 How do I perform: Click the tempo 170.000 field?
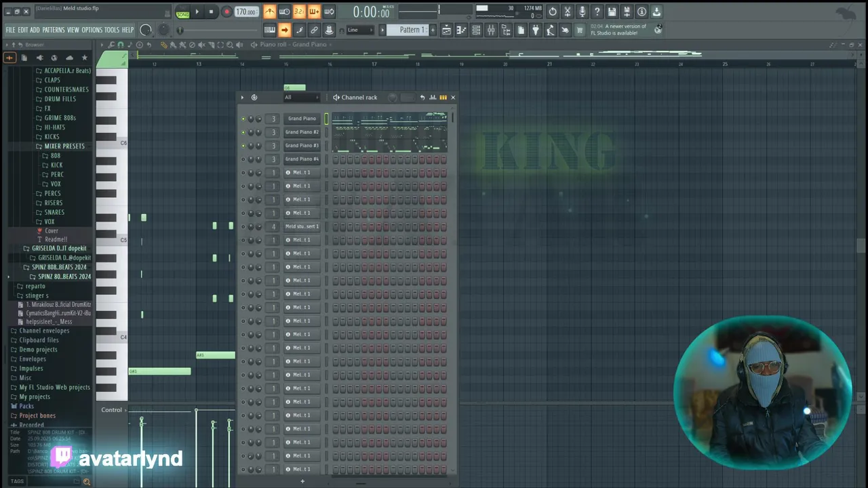click(246, 12)
